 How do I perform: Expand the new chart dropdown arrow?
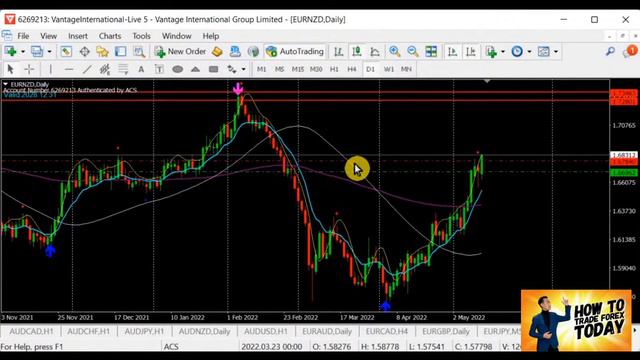(22, 52)
